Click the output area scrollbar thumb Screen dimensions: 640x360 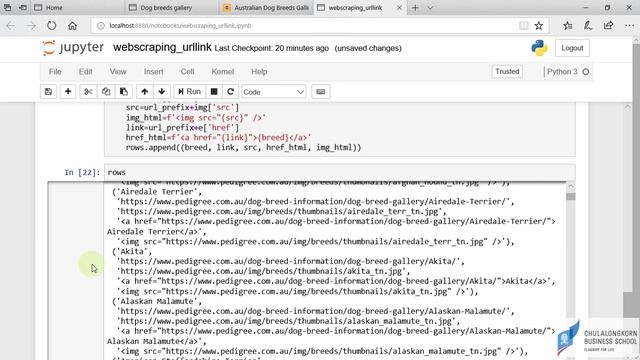pyautogui.click(x=571, y=197)
